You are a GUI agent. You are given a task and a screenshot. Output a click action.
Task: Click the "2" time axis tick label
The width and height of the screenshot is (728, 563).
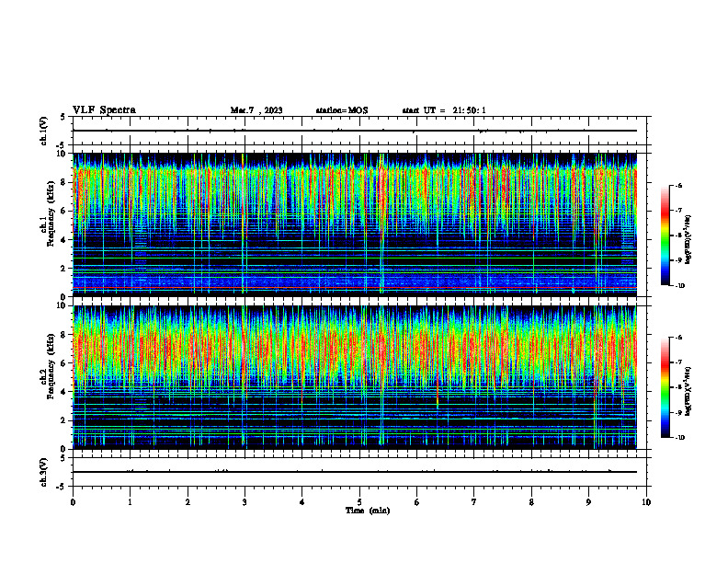point(188,502)
